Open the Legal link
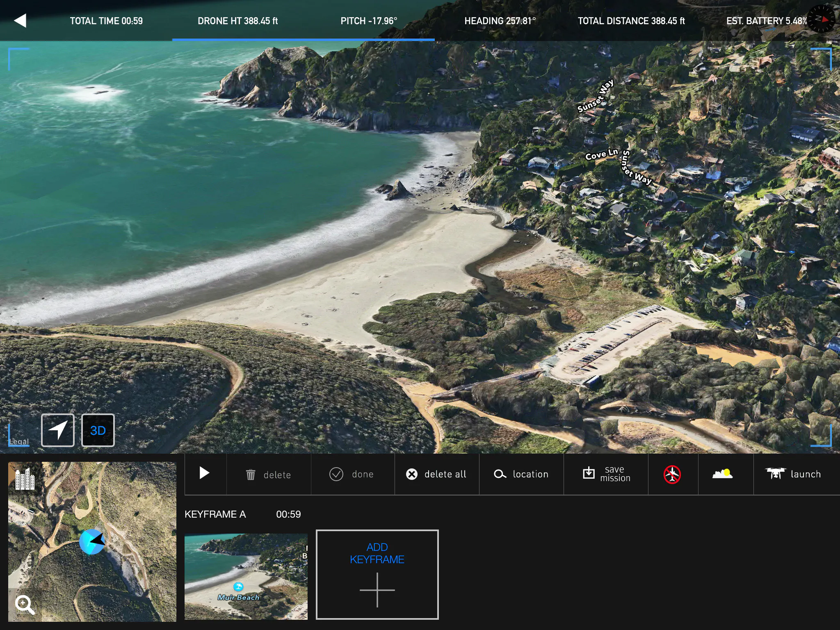The width and height of the screenshot is (840, 630). point(18,441)
